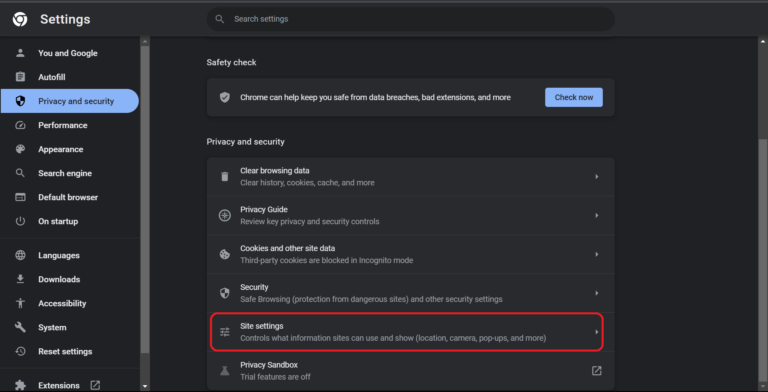Click the Chrome logo icon beside Settings
This screenshot has height=392, width=768.
20,19
